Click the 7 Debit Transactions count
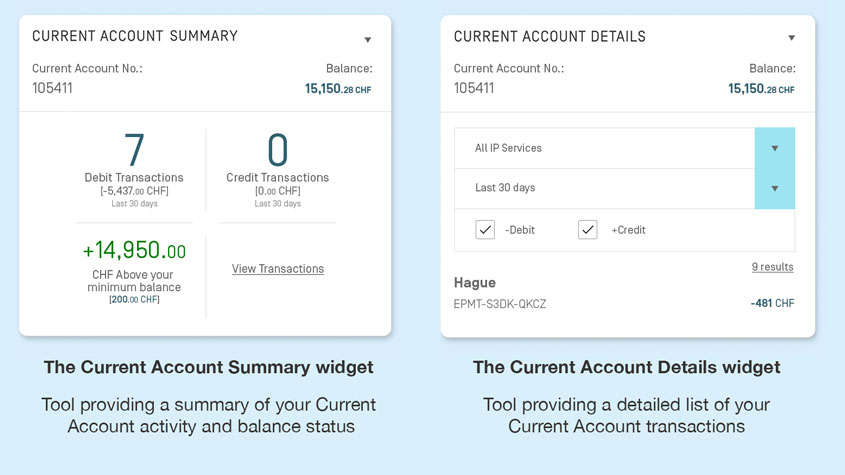This screenshot has height=475, width=845. tap(134, 150)
